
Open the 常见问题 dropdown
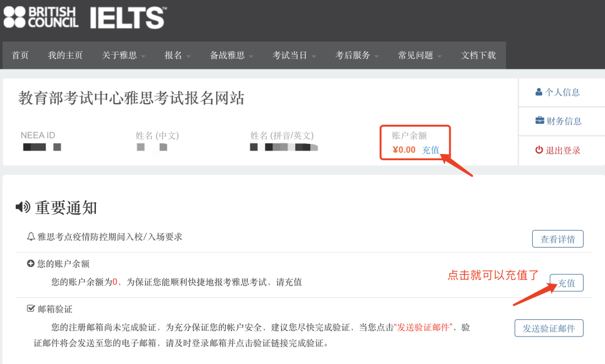point(417,55)
